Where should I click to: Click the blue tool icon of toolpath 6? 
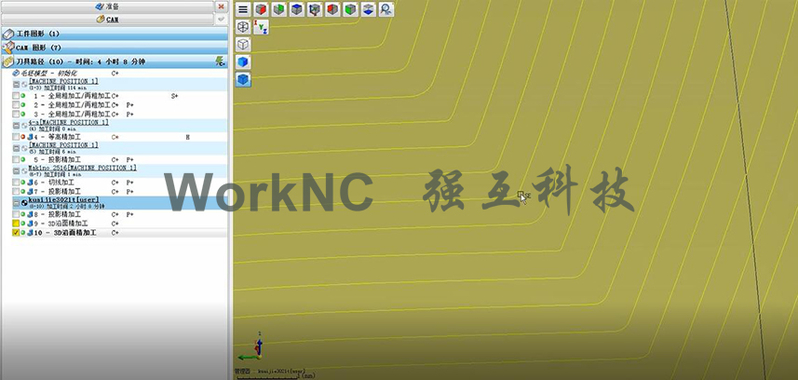pos(30,182)
